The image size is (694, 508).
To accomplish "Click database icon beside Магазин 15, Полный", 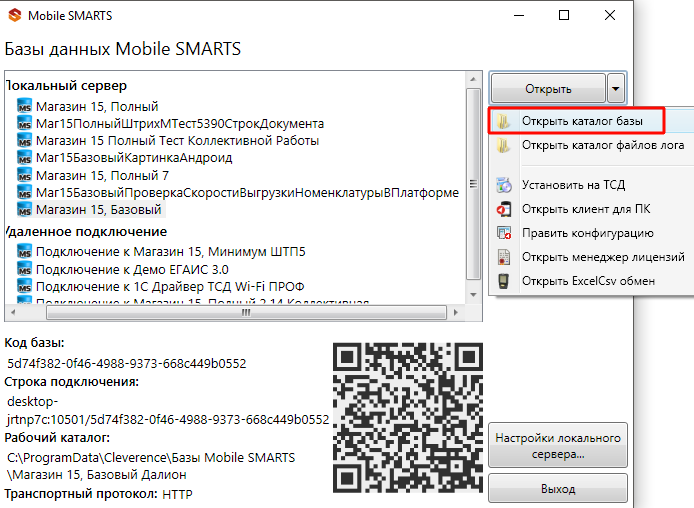I will coord(24,106).
